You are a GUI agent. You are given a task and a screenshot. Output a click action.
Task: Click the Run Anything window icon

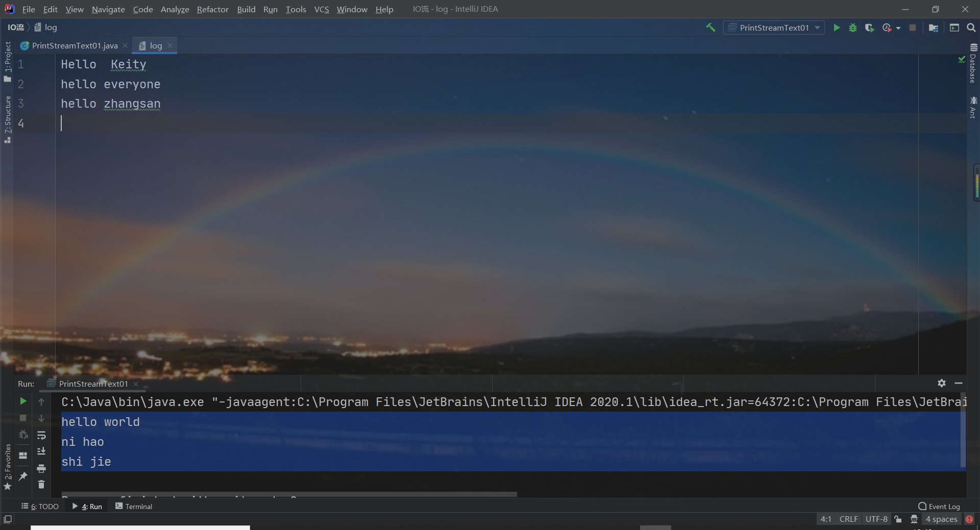click(x=954, y=28)
